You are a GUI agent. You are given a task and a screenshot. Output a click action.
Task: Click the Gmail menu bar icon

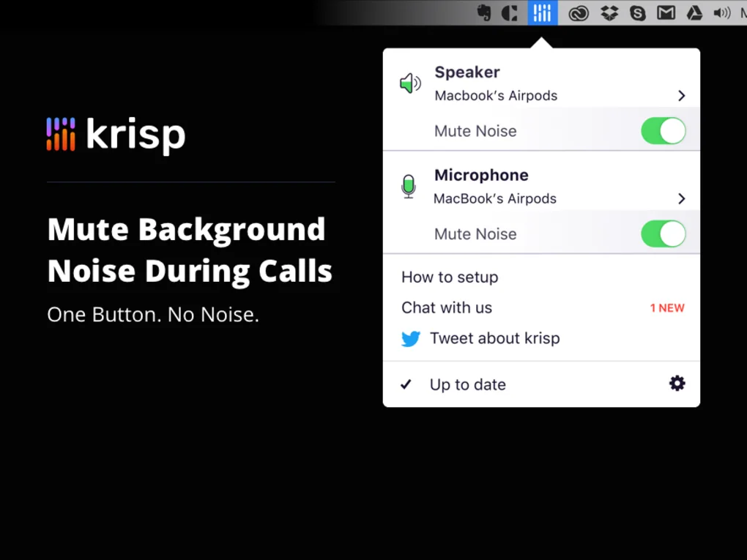click(666, 12)
